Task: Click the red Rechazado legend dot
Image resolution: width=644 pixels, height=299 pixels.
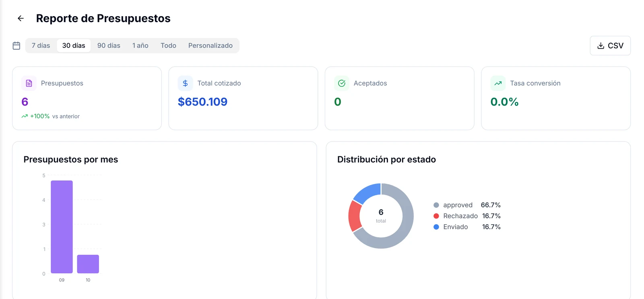Action: (x=436, y=216)
